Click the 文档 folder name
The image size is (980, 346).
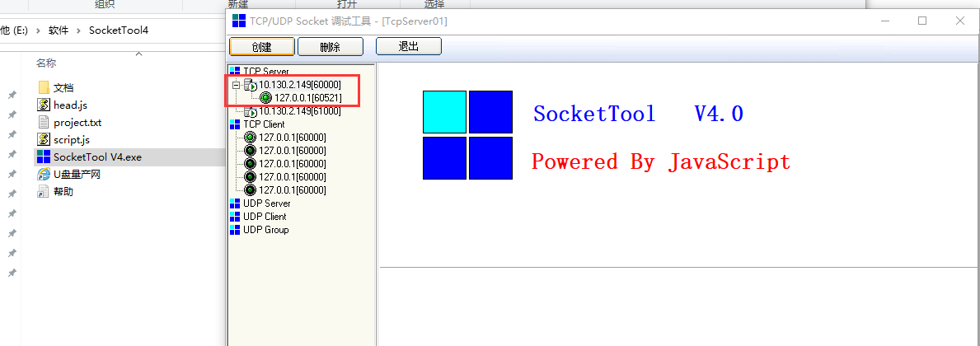(x=63, y=87)
